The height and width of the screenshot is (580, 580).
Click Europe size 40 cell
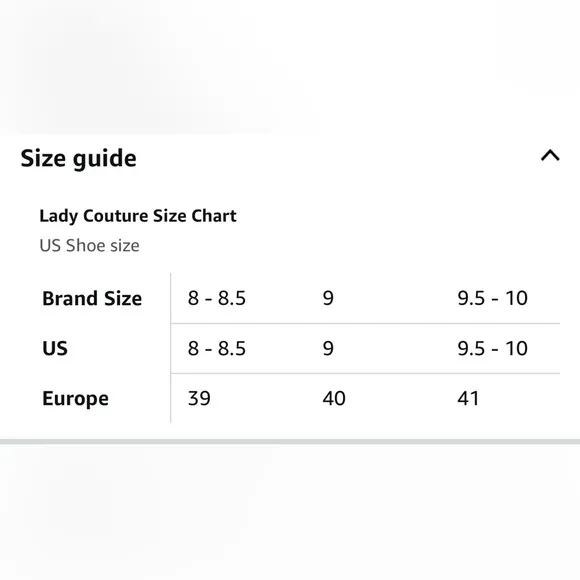coord(334,399)
